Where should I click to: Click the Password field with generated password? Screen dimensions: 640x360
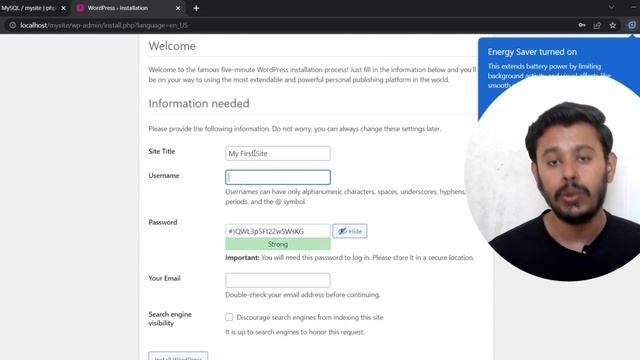[x=278, y=231]
